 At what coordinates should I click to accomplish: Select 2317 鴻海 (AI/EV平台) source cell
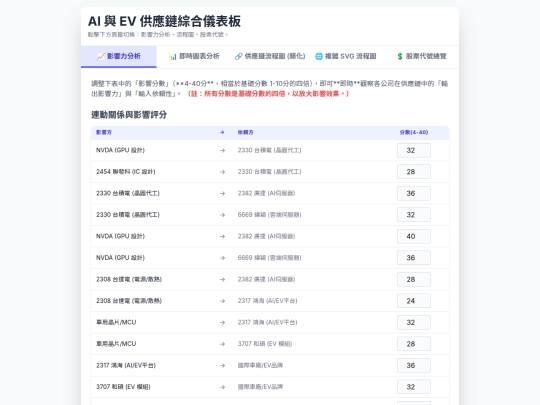[x=126, y=366]
